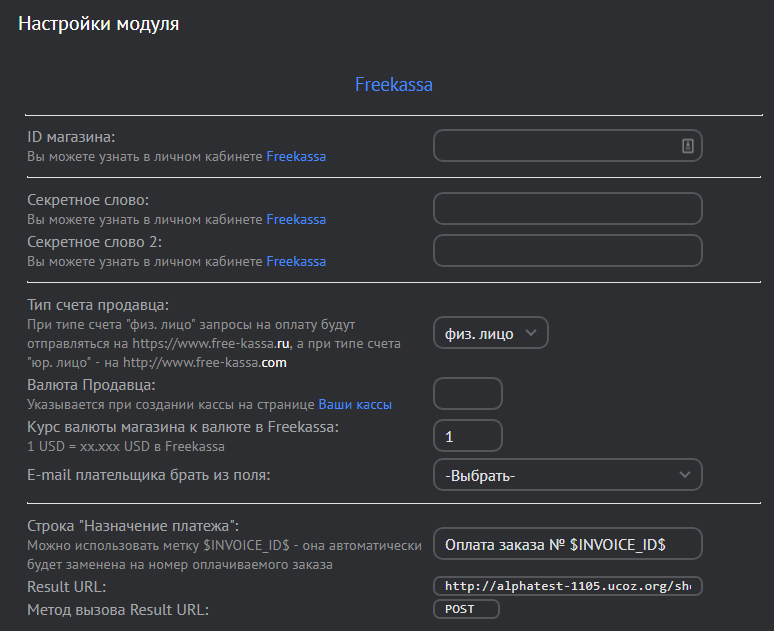The height and width of the screenshot is (631, 774).
Task: Click the Секретное слово 2 input field
Action: 567,251
